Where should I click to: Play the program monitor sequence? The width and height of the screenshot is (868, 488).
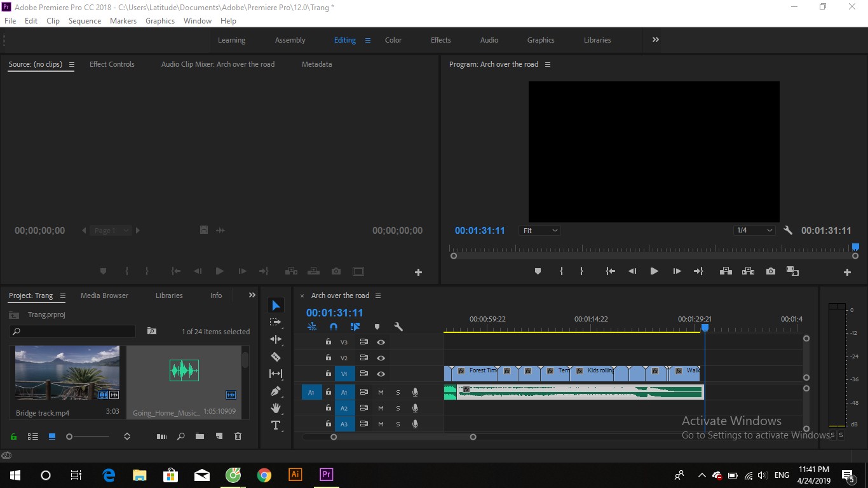654,271
